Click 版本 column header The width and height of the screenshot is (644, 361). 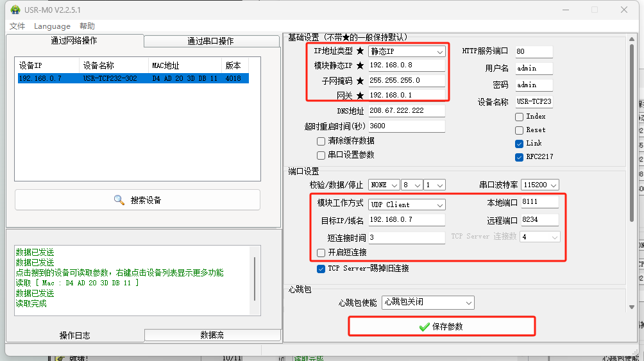click(235, 65)
